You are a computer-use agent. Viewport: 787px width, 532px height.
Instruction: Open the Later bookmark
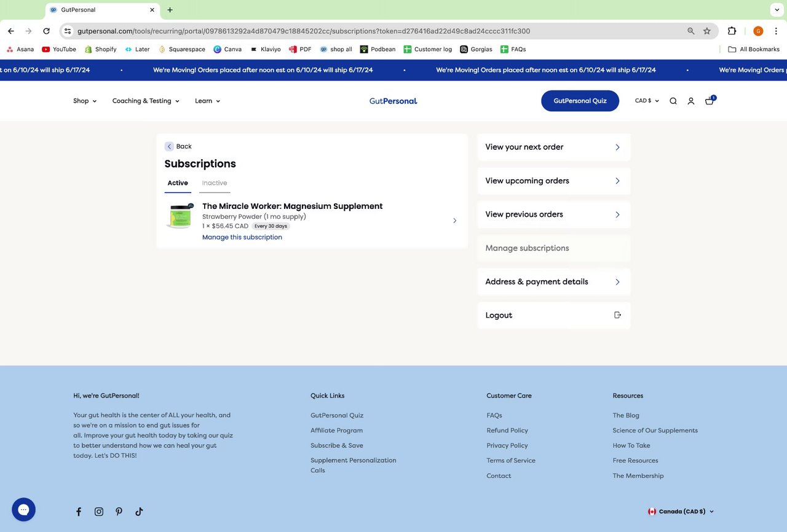(x=137, y=49)
